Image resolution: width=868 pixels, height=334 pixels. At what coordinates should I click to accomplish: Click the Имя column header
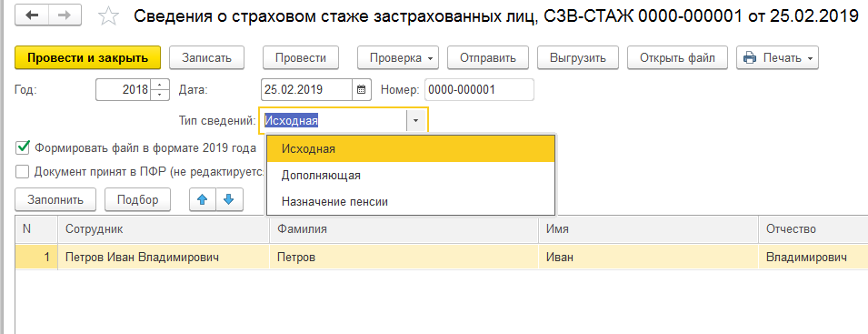tap(648, 229)
